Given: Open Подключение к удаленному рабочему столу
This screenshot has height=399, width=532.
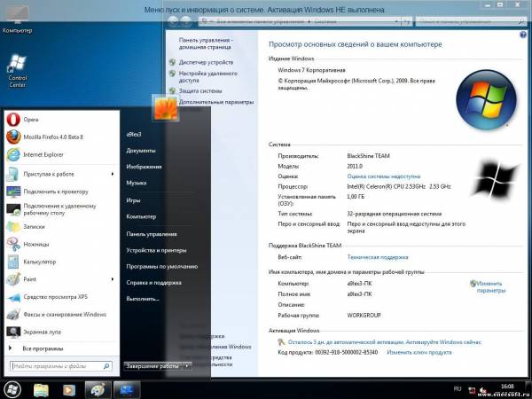Looking at the screenshot, I should pyautogui.click(x=61, y=209).
